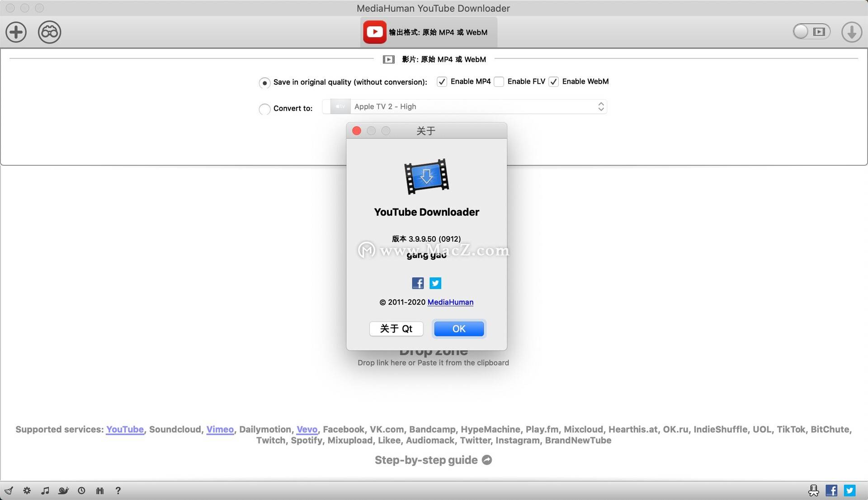This screenshot has height=500, width=868.
Task: Open the Apple TV 2 - High dropdown
Action: pos(464,107)
